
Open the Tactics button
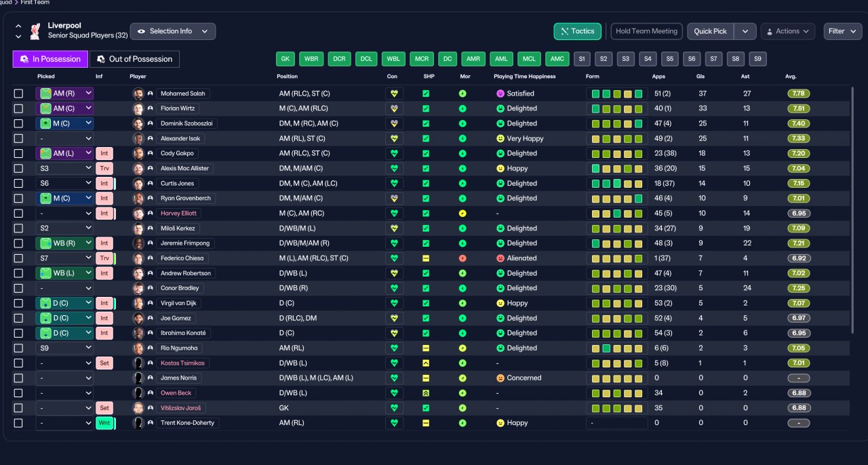578,31
